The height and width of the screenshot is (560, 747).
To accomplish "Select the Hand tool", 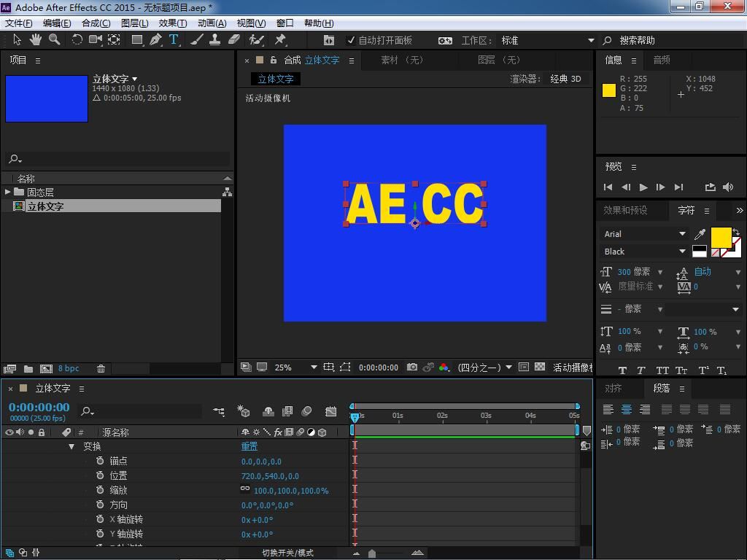I will (35, 40).
